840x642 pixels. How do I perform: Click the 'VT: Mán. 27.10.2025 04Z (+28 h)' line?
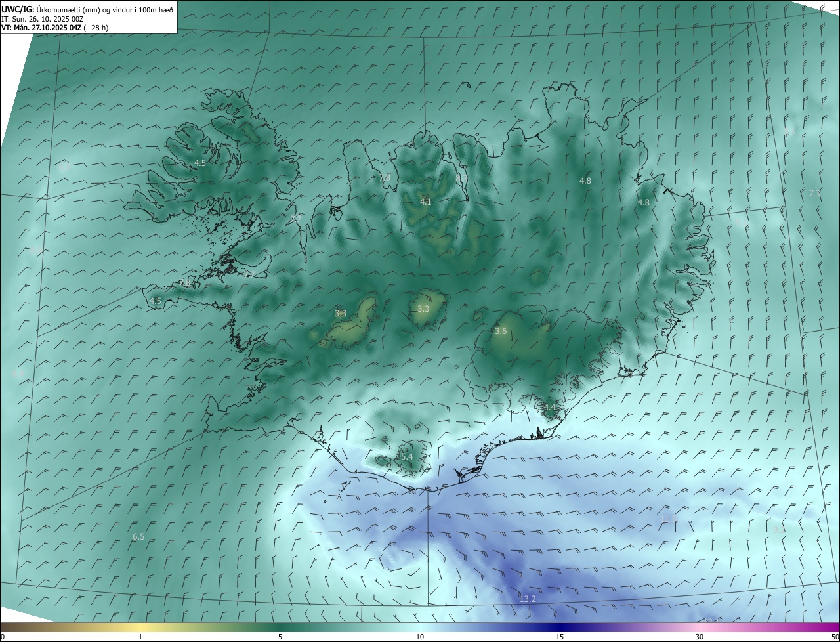[55, 28]
